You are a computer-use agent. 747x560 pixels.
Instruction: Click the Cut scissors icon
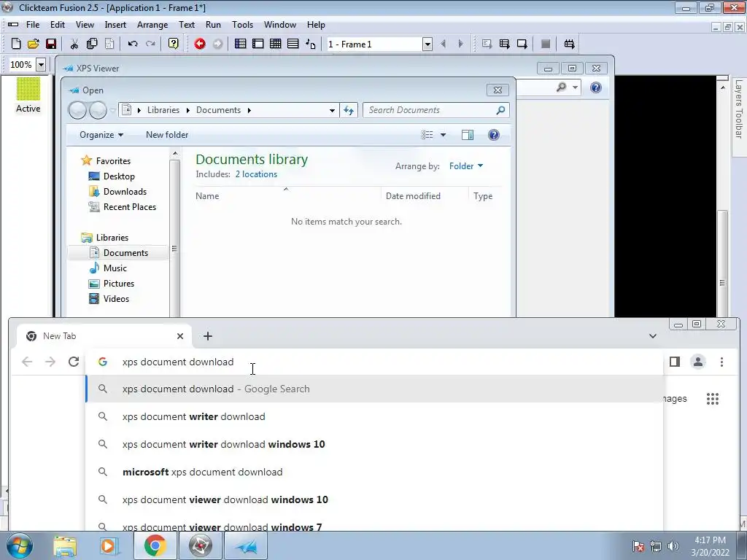pyautogui.click(x=74, y=44)
